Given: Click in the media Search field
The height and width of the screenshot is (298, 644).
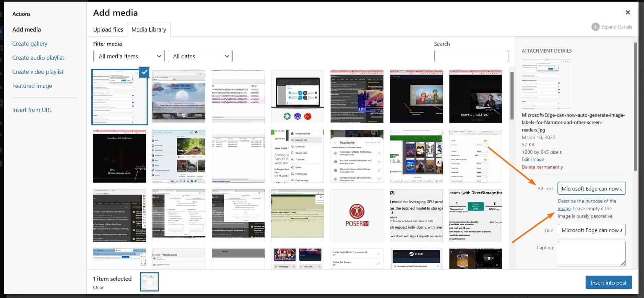Looking at the screenshot, I should (x=471, y=56).
